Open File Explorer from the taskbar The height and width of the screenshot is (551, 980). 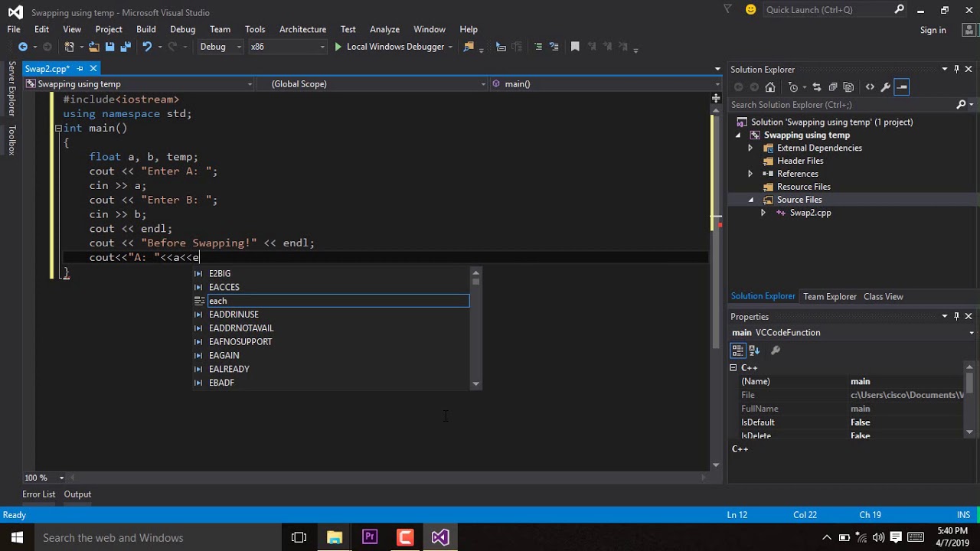coord(335,537)
